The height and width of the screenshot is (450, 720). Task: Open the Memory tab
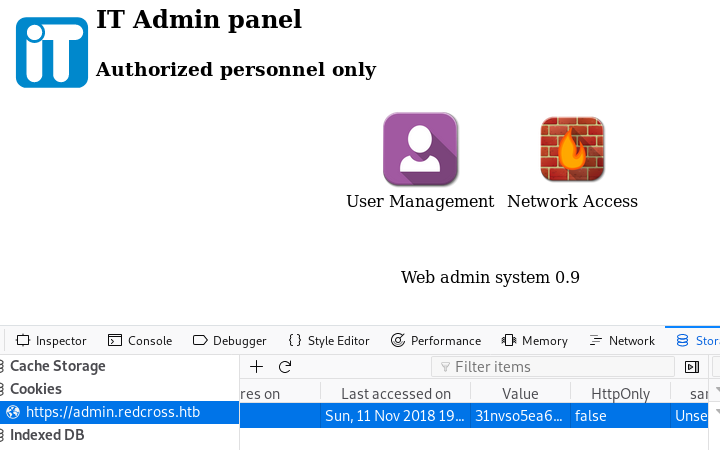[534, 341]
